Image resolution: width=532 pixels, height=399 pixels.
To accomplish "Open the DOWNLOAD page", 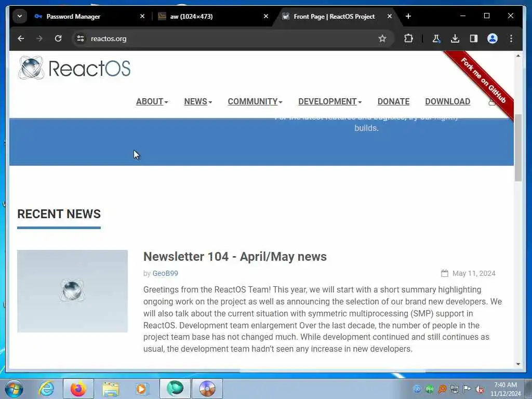I will (x=447, y=101).
